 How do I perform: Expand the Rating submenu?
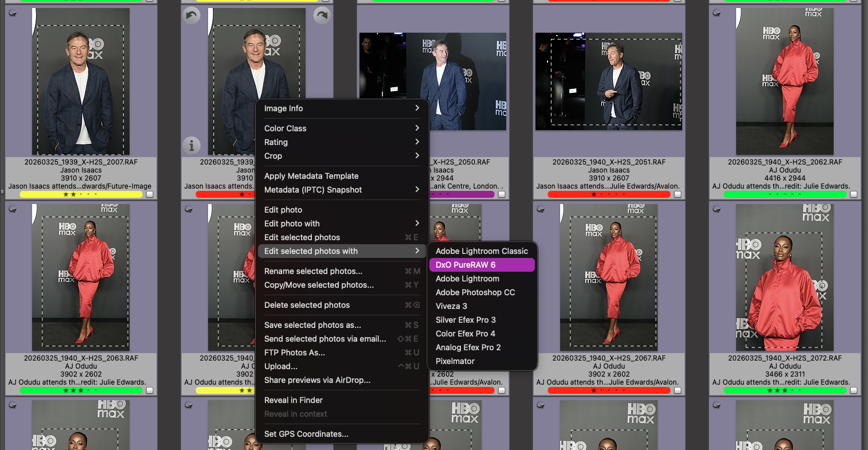click(x=342, y=142)
